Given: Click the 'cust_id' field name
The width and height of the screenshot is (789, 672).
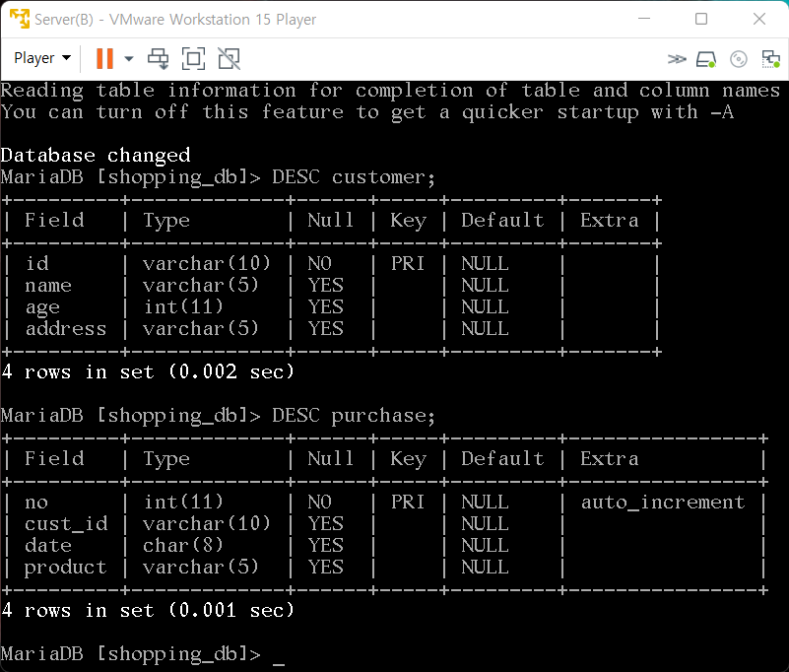Looking at the screenshot, I should pos(66,524).
